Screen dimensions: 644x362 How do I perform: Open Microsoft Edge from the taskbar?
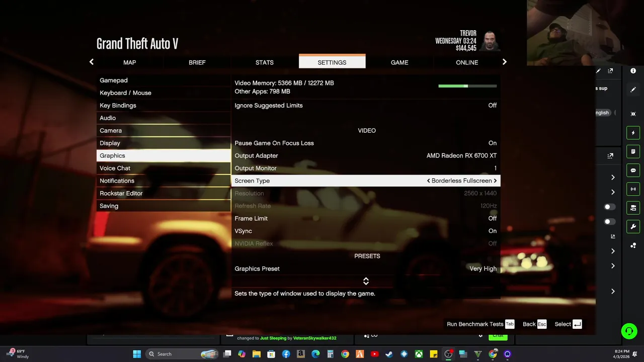(315, 354)
